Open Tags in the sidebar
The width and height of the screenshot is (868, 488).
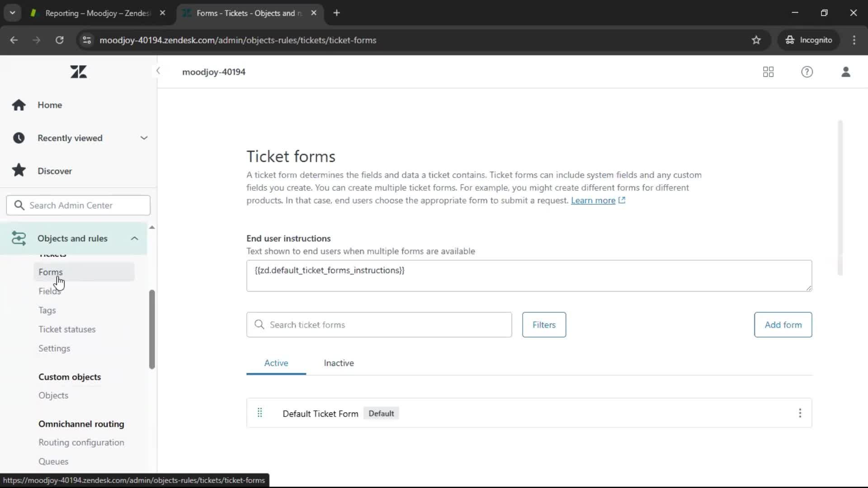click(47, 310)
